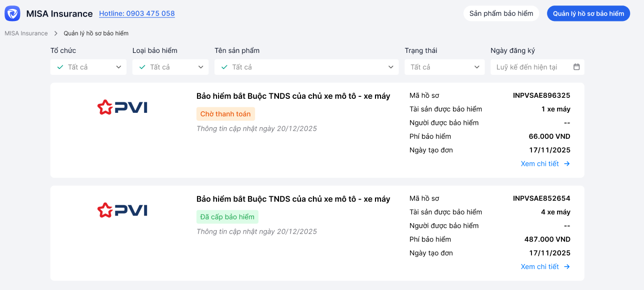
Task: Click the PVI logo on the first card
Action: (x=122, y=106)
